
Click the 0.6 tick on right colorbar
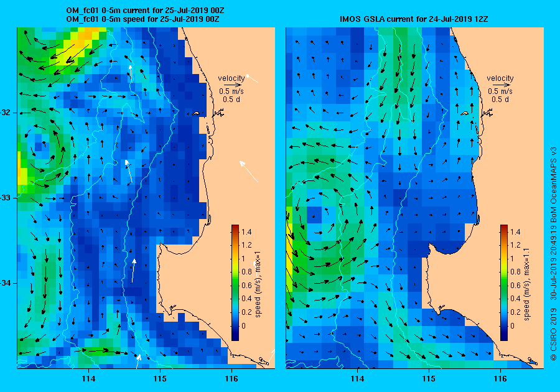tap(515, 285)
